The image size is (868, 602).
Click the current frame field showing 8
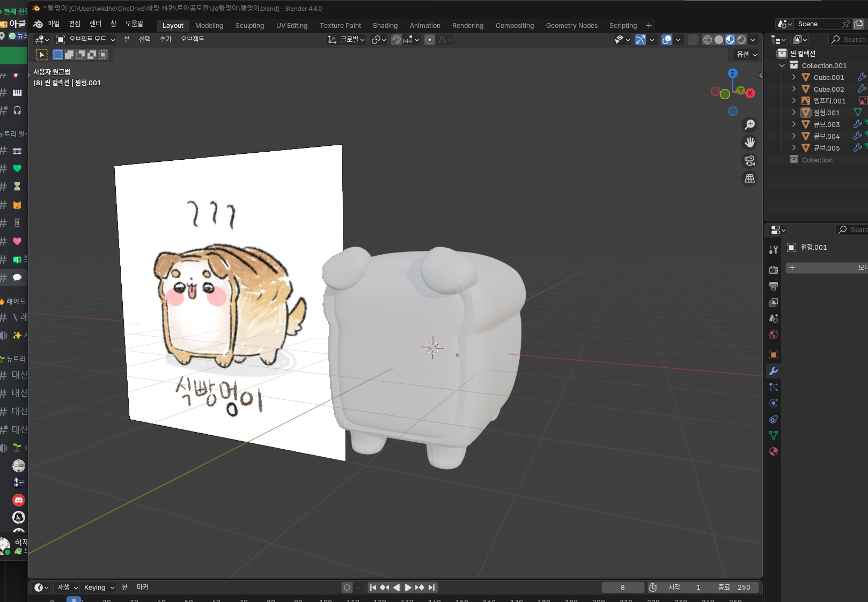(623, 588)
